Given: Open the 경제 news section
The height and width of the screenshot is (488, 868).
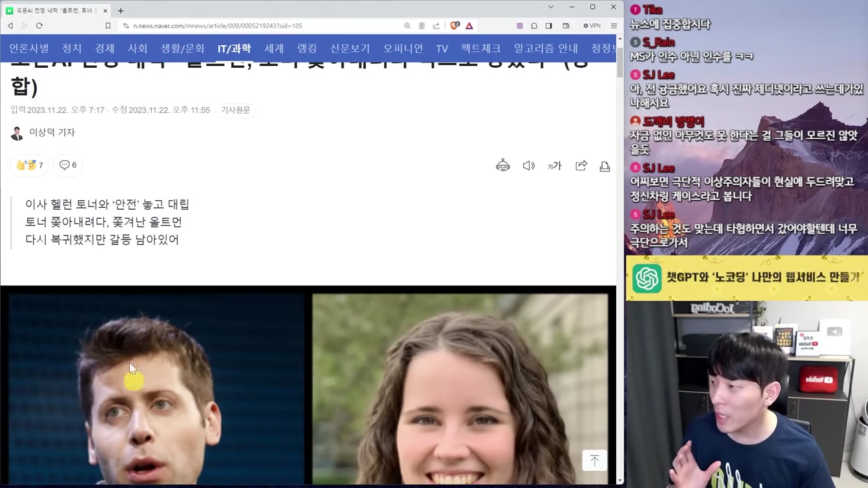Looking at the screenshot, I should point(105,48).
